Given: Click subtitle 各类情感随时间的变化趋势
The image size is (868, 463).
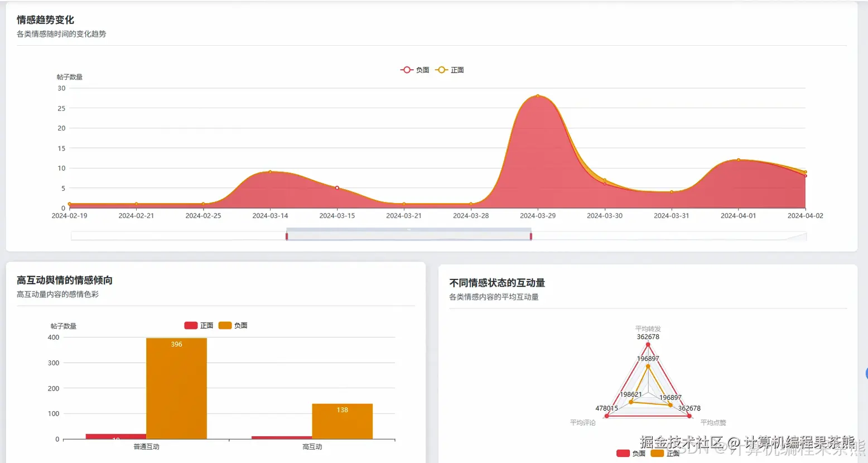Looking at the screenshot, I should tap(61, 34).
